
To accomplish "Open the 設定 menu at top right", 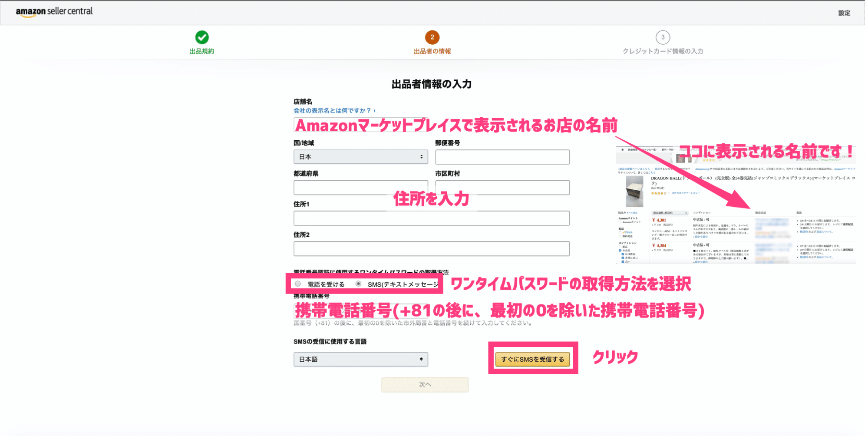I will point(844,13).
